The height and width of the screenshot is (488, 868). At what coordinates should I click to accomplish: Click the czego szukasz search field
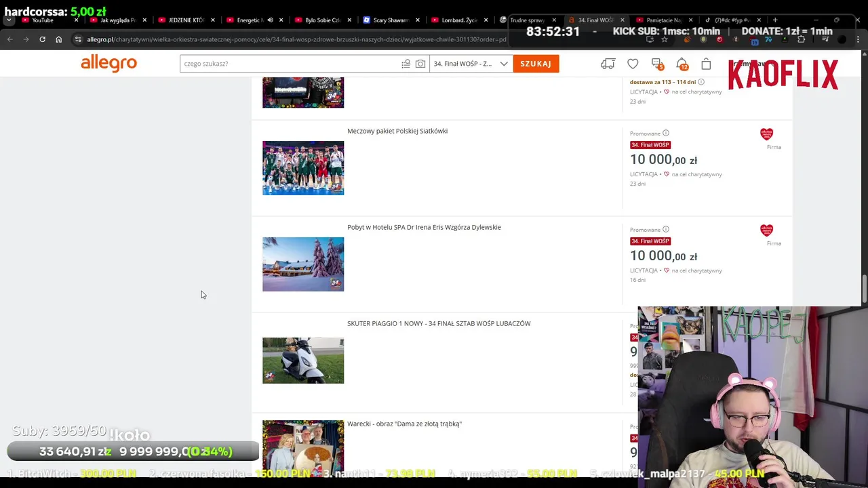[290, 64]
